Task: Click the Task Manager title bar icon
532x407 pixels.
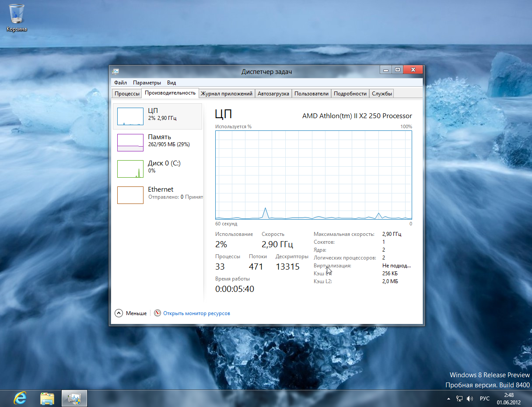Action: coord(115,71)
